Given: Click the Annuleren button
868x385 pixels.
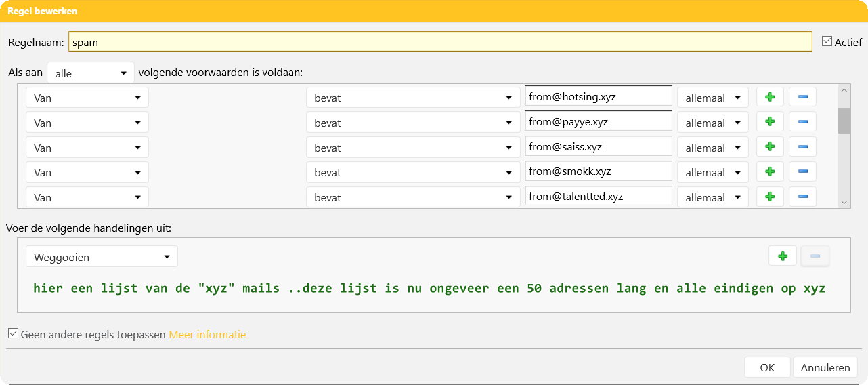Looking at the screenshot, I should click(x=825, y=367).
